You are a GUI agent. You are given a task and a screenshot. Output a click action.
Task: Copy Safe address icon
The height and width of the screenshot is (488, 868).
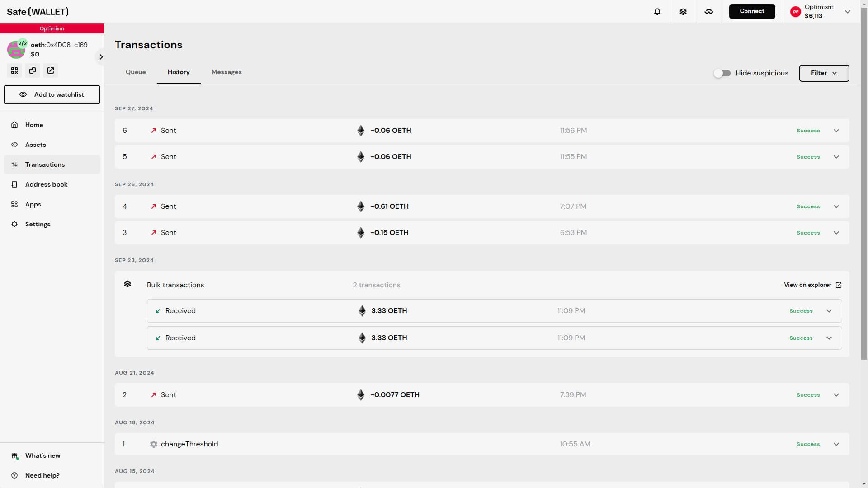click(x=33, y=70)
